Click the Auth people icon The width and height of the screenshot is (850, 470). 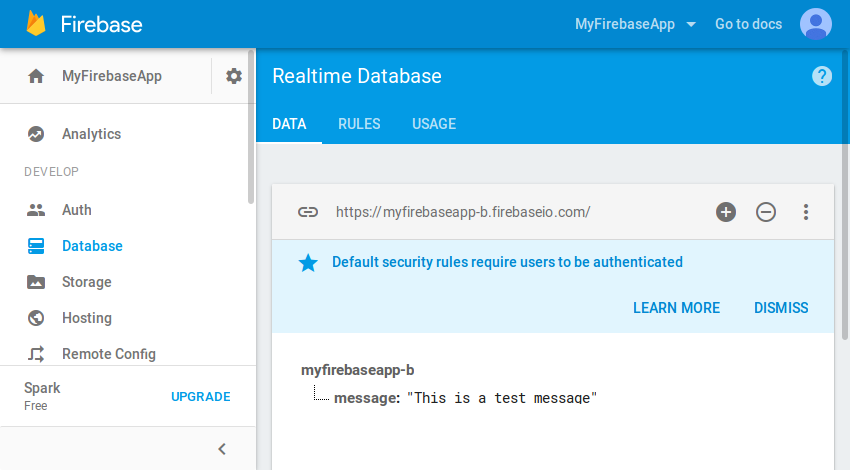coord(36,210)
